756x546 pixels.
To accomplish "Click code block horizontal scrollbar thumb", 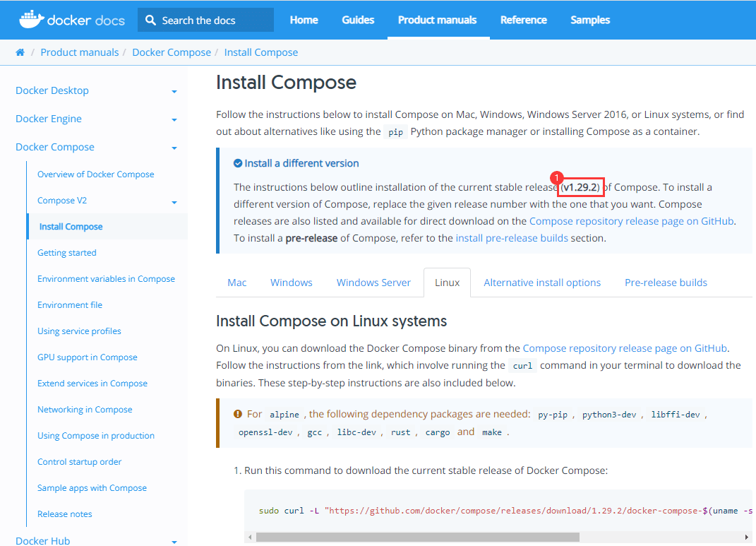I will pos(418,537).
